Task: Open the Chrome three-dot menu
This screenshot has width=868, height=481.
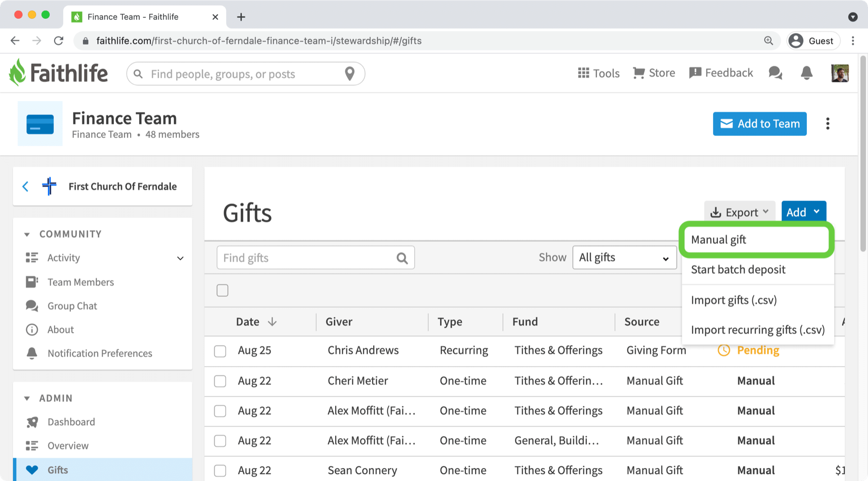Action: click(853, 41)
